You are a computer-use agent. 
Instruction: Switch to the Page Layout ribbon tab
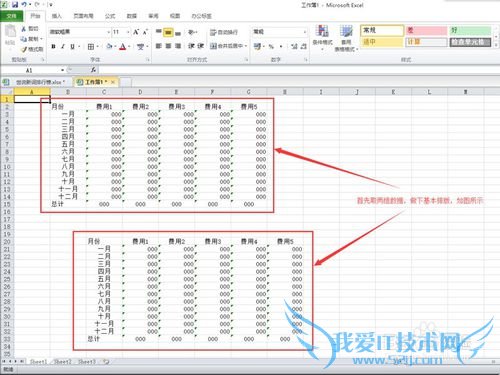[x=83, y=16]
